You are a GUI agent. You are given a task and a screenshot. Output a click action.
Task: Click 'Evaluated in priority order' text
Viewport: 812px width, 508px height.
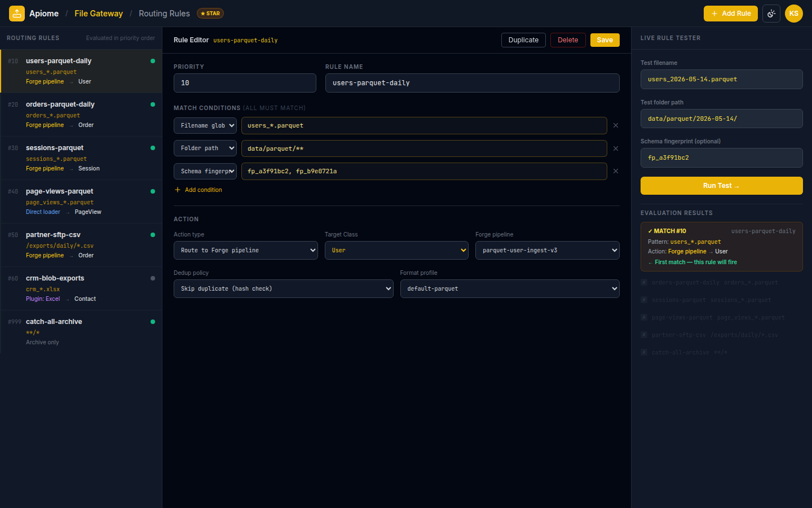click(121, 38)
